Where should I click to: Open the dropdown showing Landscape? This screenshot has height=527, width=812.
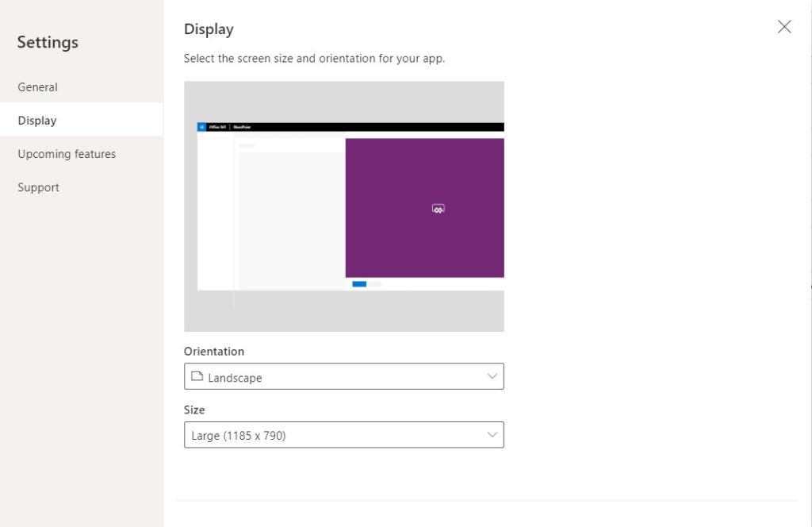coord(343,376)
